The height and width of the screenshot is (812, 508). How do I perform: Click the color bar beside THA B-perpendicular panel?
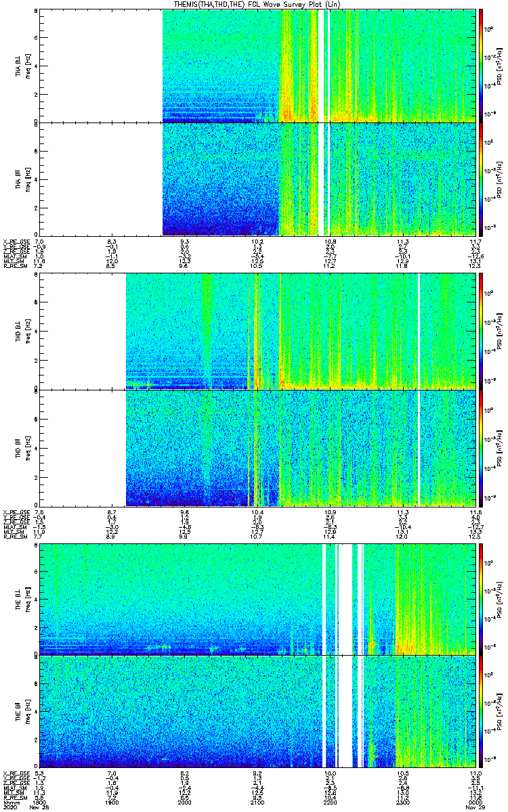(480, 65)
